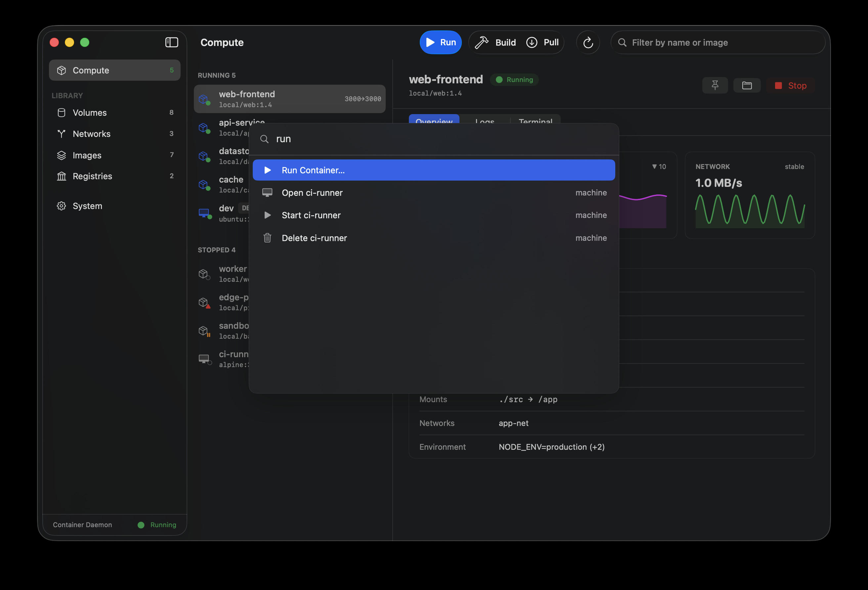Viewport: 868px width, 590px height.
Task: Click the Network 1.0 MB/s chart card
Action: pyautogui.click(x=750, y=195)
